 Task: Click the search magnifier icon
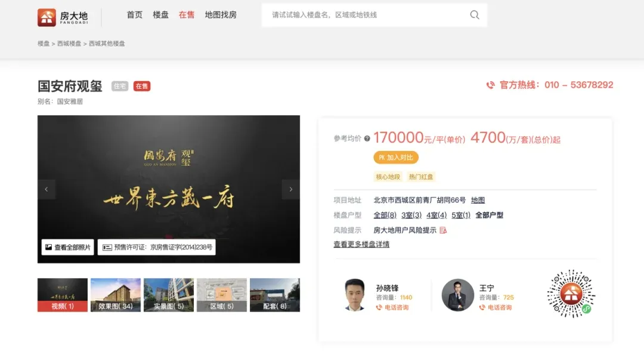point(474,15)
